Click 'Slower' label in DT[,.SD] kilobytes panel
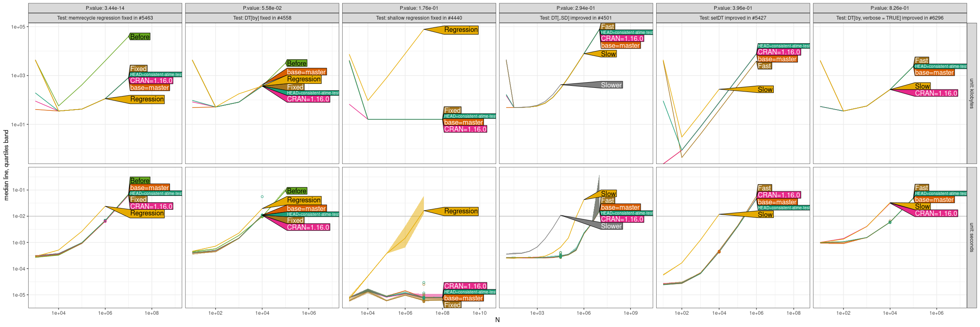 coord(611,85)
